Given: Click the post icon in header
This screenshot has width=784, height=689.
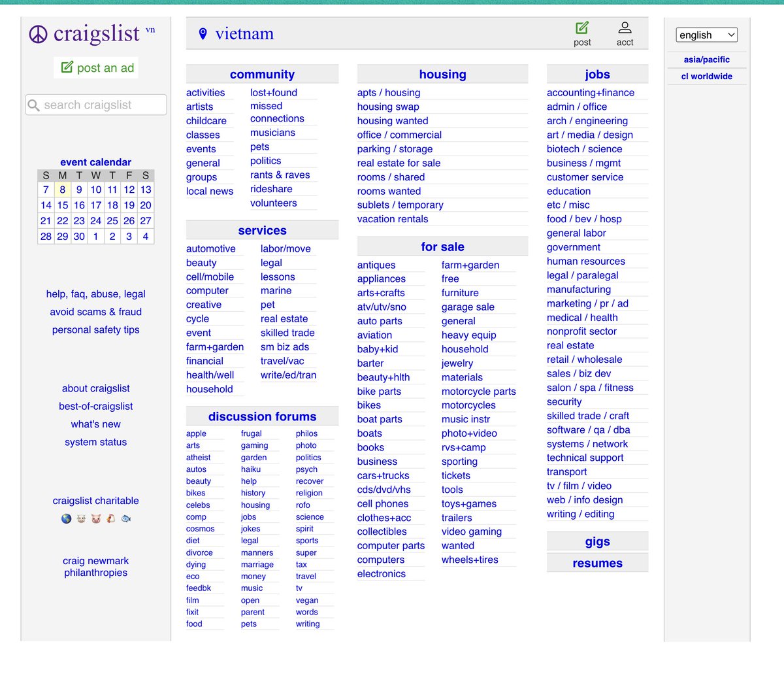Looking at the screenshot, I should click(582, 27).
